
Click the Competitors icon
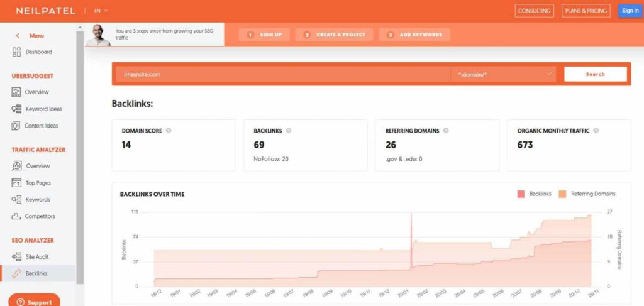pos(16,216)
